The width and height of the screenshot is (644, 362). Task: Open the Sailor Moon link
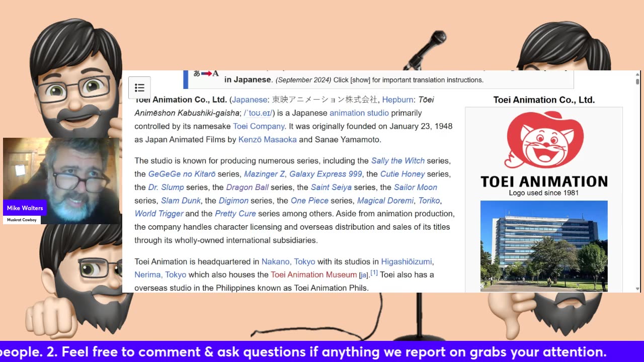(x=416, y=187)
